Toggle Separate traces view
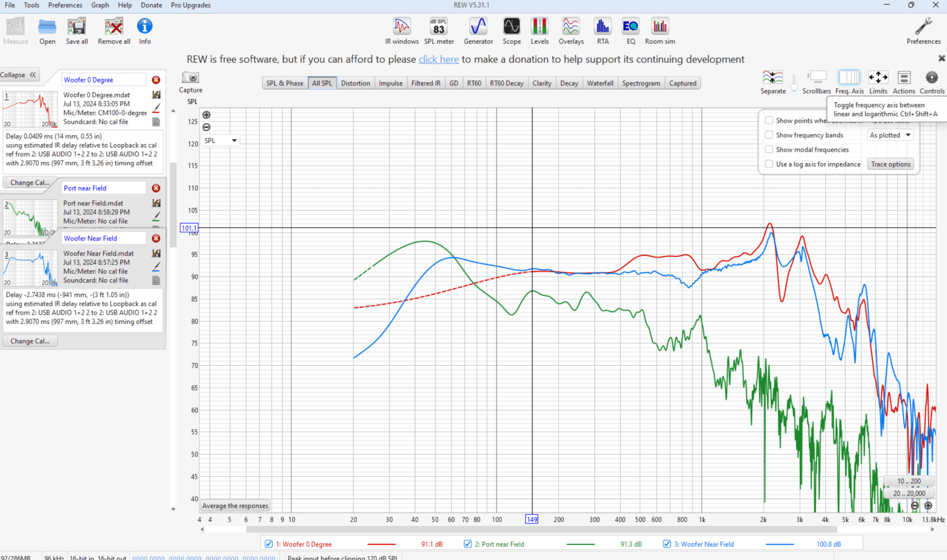947x560 pixels. (773, 82)
